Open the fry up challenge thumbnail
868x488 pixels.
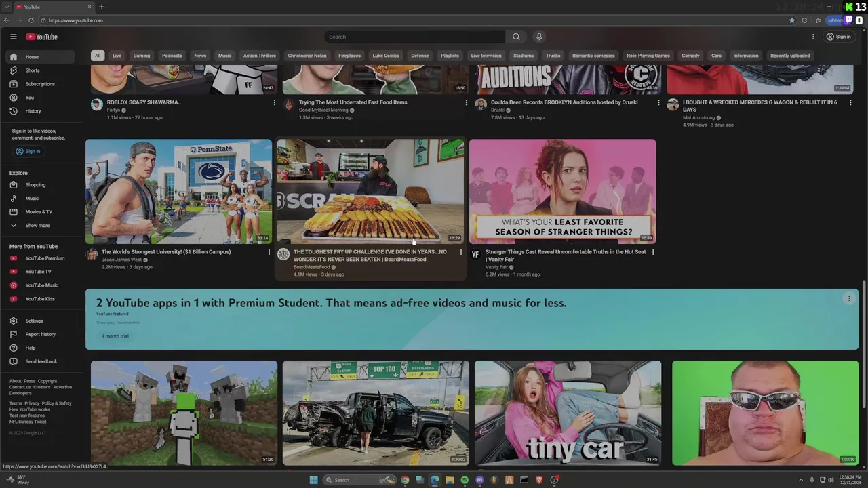371,191
